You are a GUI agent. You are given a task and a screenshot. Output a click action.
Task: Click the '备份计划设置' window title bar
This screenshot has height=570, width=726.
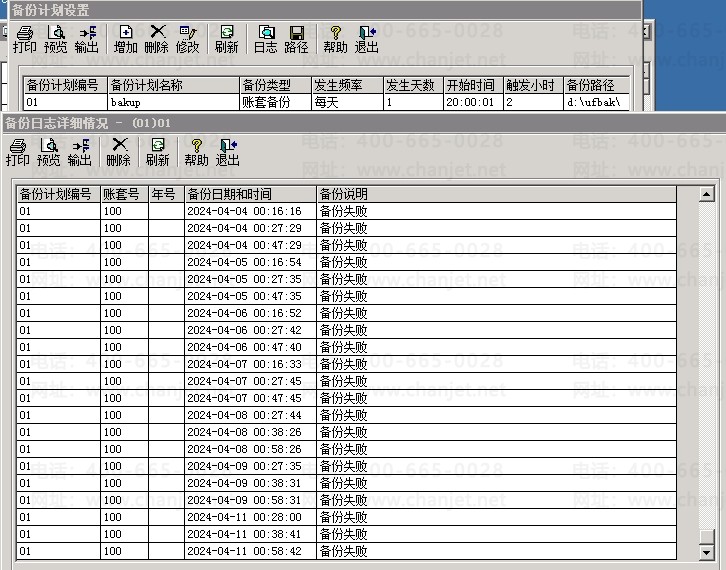[x=325, y=10]
